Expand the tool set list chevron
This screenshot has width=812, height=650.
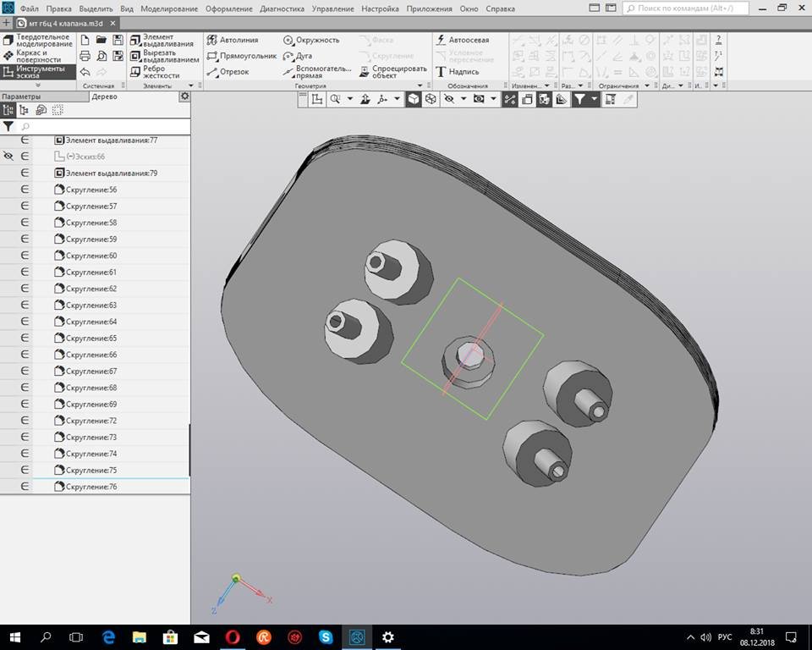click(37, 85)
